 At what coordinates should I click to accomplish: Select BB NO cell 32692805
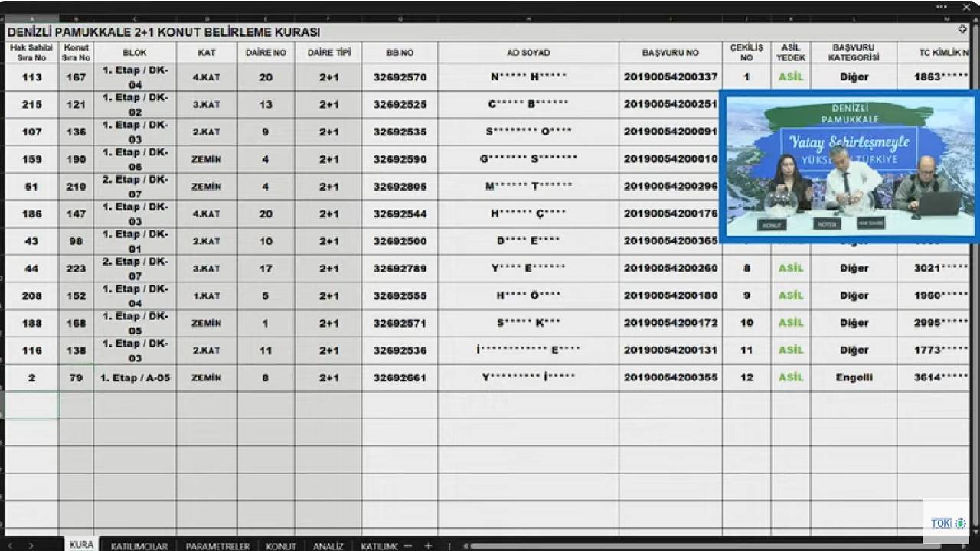tap(400, 187)
